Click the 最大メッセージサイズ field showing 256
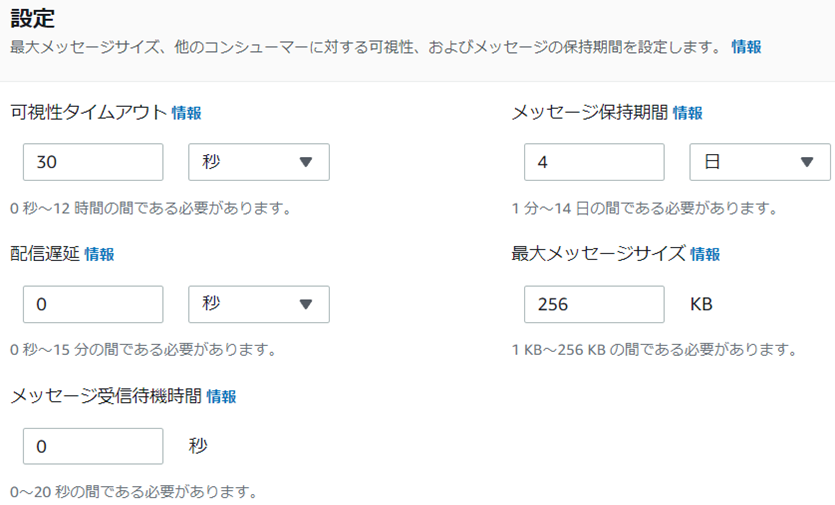835x505 pixels. [594, 304]
